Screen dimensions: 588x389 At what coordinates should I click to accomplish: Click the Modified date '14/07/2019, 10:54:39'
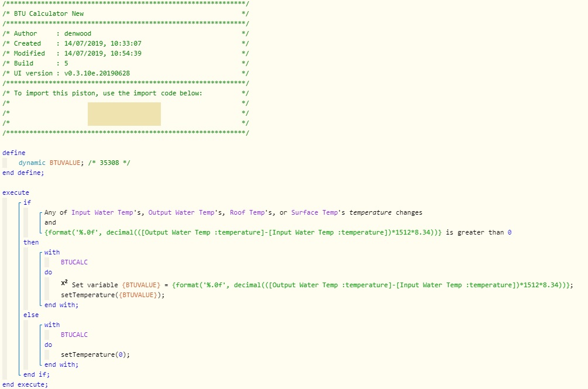pos(103,53)
